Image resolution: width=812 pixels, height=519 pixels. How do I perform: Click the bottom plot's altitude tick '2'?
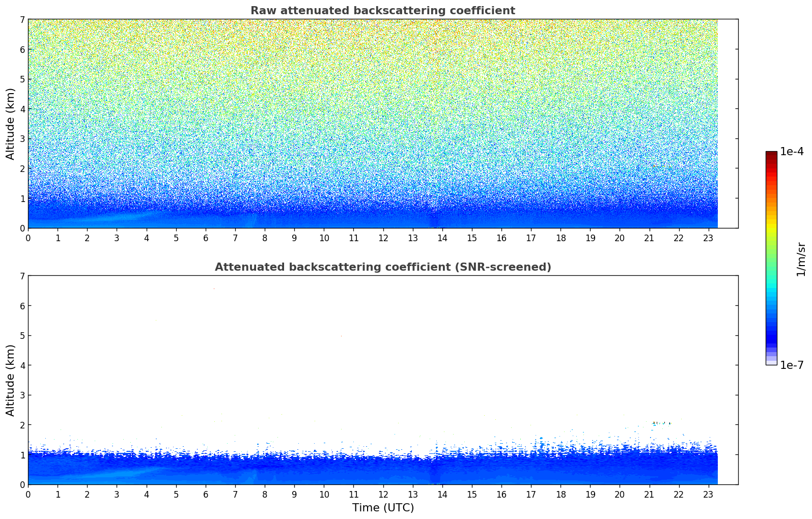point(22,425)
